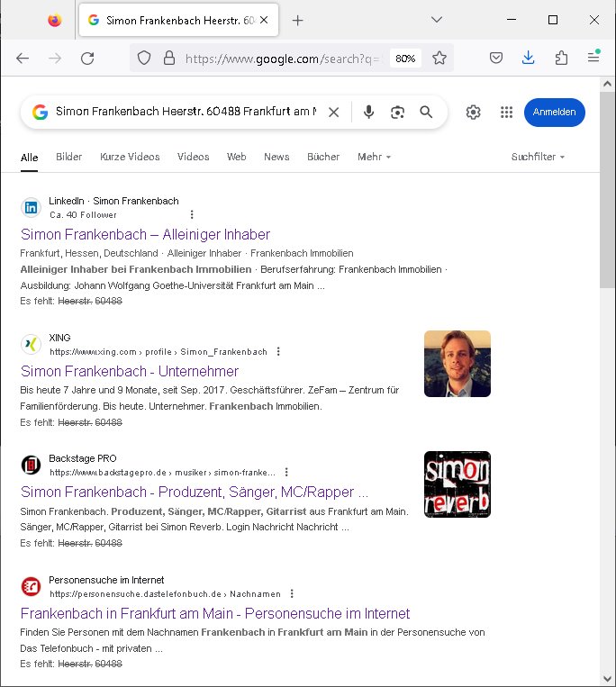The image size is (616, 687).
Task: Open more options for XING result
Action: [278, 351]
